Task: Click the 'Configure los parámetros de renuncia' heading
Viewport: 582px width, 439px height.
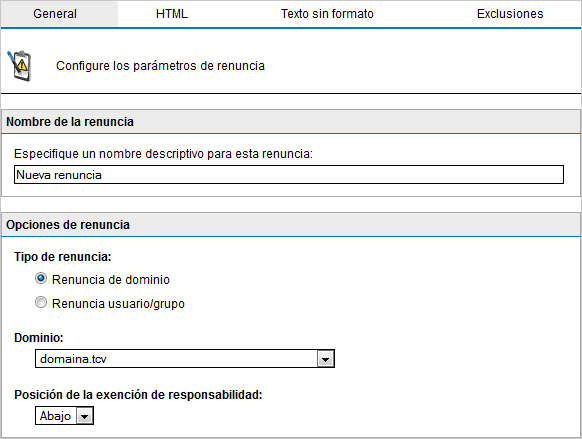Action: (x=160, y=66)
